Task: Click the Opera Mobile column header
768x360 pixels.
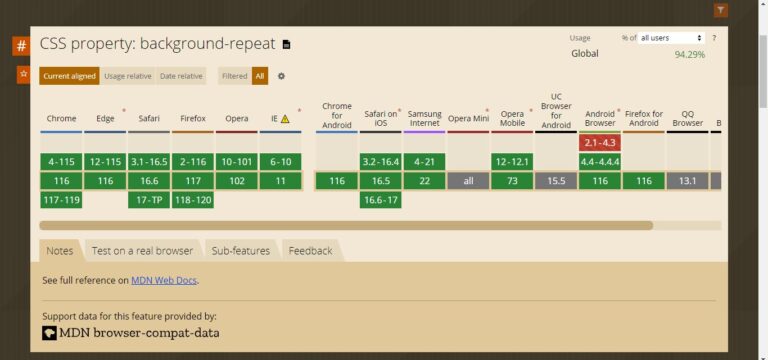Action: point(512,119)
